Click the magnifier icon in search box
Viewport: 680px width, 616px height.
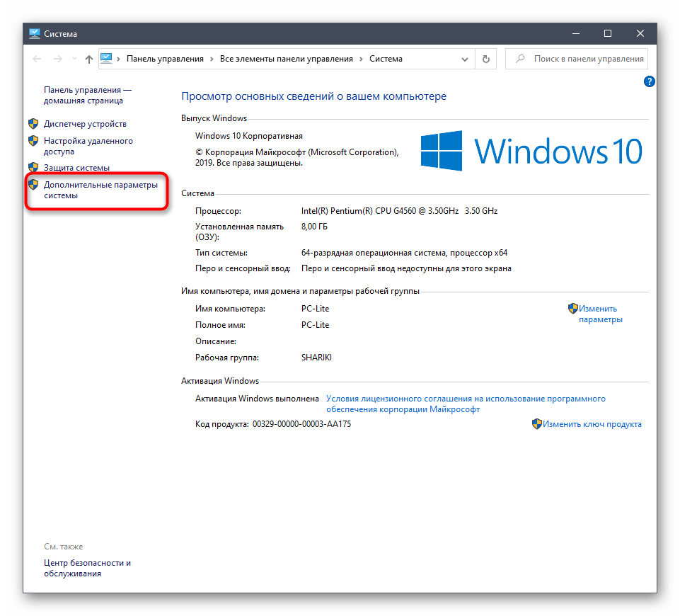click(x=520, y=59)
